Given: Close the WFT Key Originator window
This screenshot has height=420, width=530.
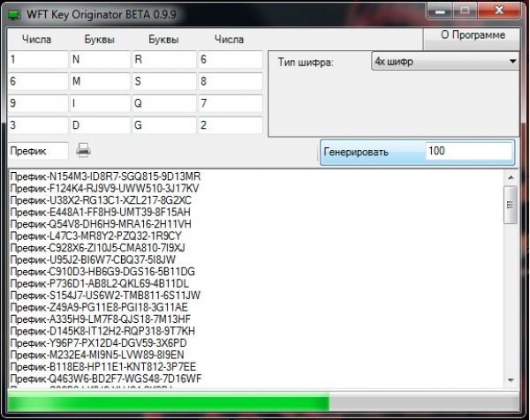Looking at the screenshot, I should pos(499,11).
